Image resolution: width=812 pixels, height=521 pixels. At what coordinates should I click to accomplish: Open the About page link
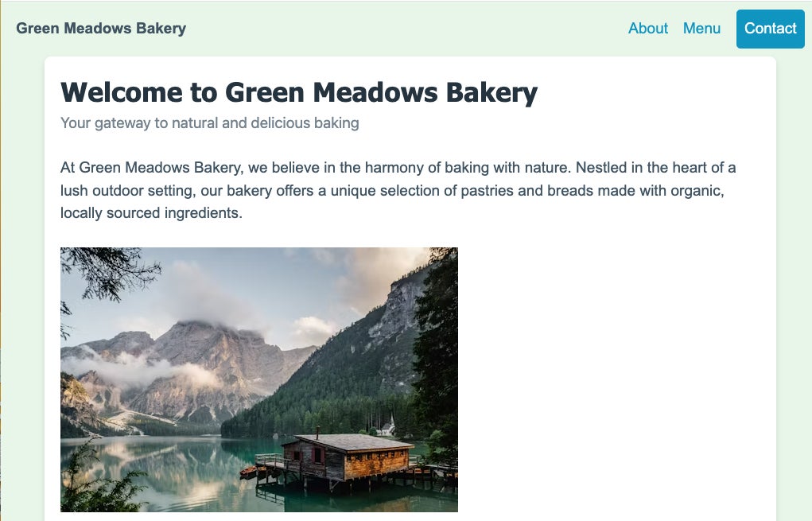click(647, 29)
